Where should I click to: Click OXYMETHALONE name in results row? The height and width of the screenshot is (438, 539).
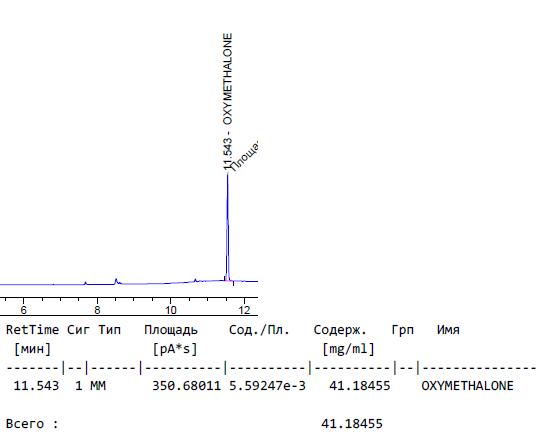(468, 386)
